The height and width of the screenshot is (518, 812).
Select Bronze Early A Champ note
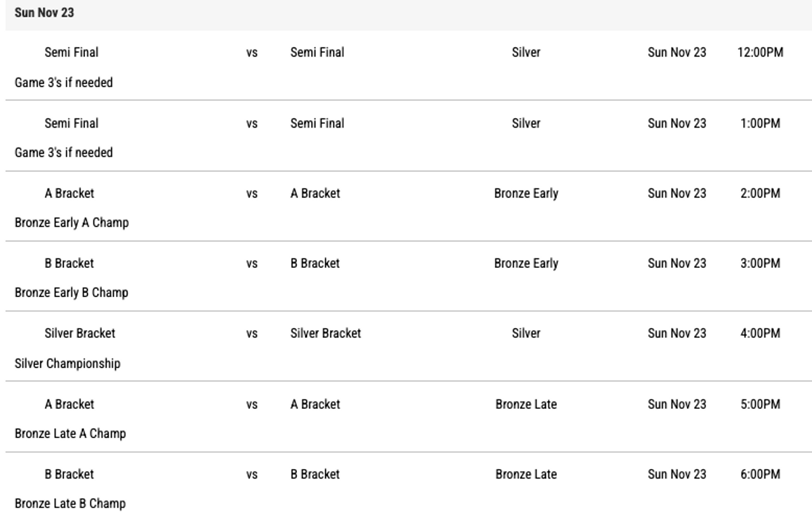click(x=72, y=223)
